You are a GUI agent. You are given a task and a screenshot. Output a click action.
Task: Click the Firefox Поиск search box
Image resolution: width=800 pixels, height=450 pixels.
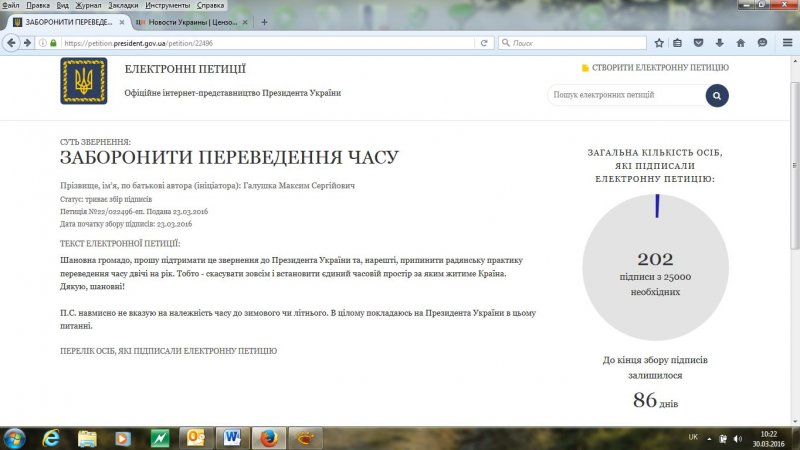click(x=572, y=43)
